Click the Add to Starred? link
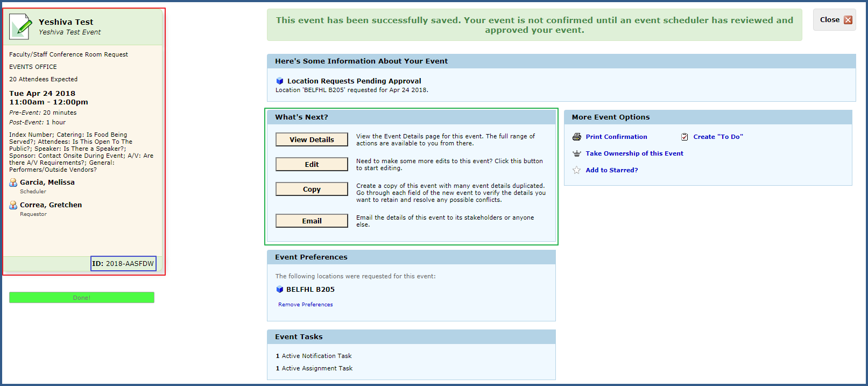Screen dimensions: 868x386 coord(612,170)
